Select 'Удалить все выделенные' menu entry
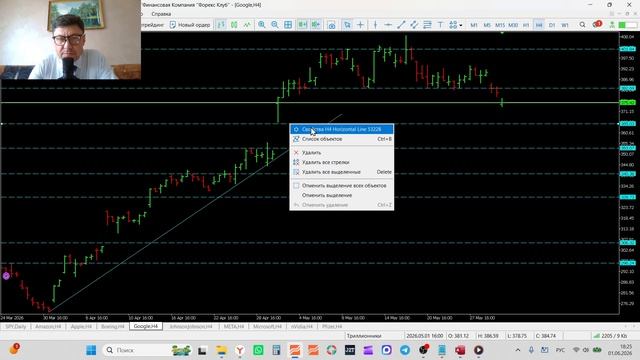The width and height of the screenshot is (640, 360). [342, 172]
